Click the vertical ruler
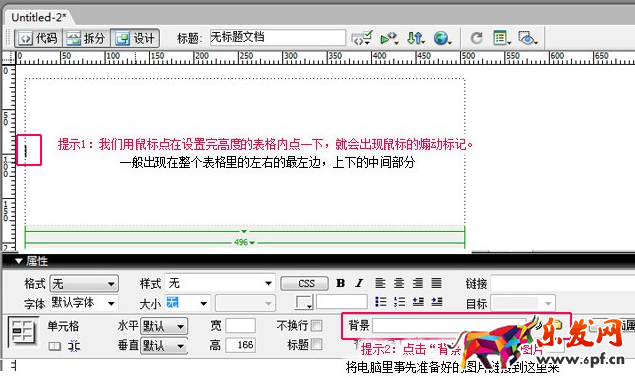 pyautogui.click(x=9, y=158)
